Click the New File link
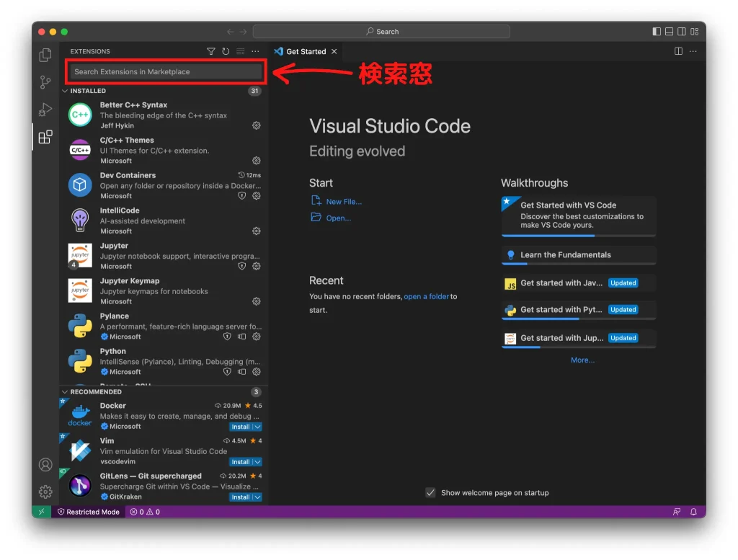738x560 pixels. [344, 201]
